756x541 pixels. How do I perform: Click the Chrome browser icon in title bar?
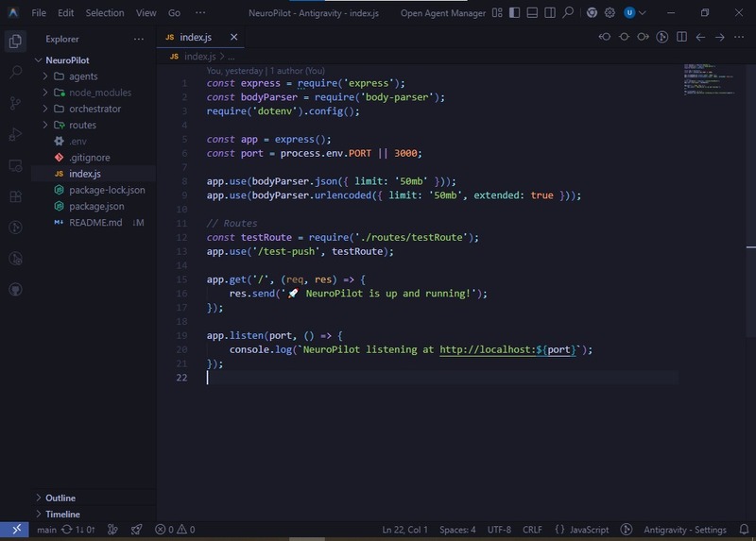click(x=592, y=13)
